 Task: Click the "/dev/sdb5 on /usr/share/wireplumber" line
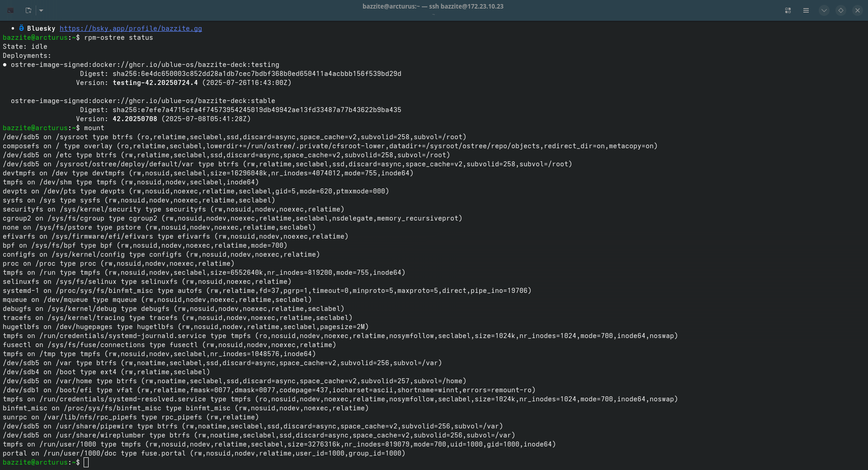259,435
